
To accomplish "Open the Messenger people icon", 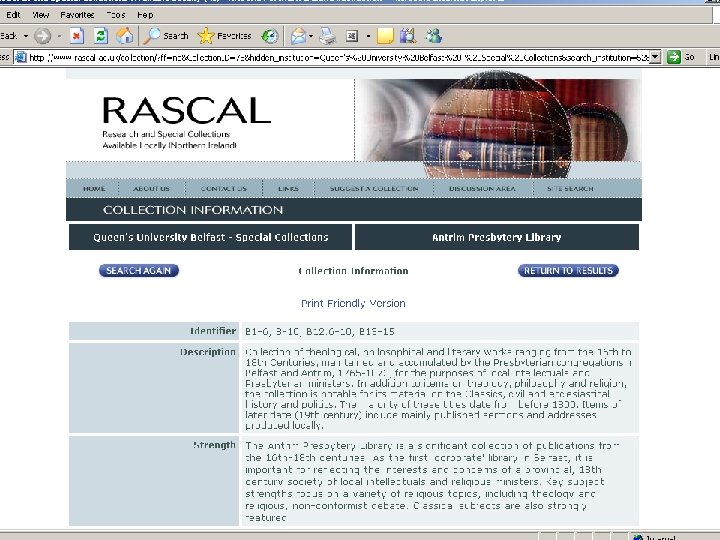I will [x=433, y=36].
